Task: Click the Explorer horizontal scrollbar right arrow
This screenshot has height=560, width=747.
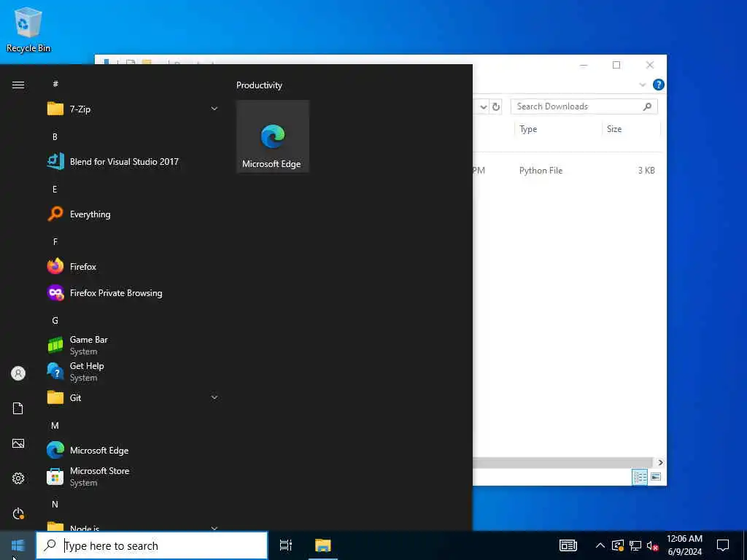Action: [660, 462]
